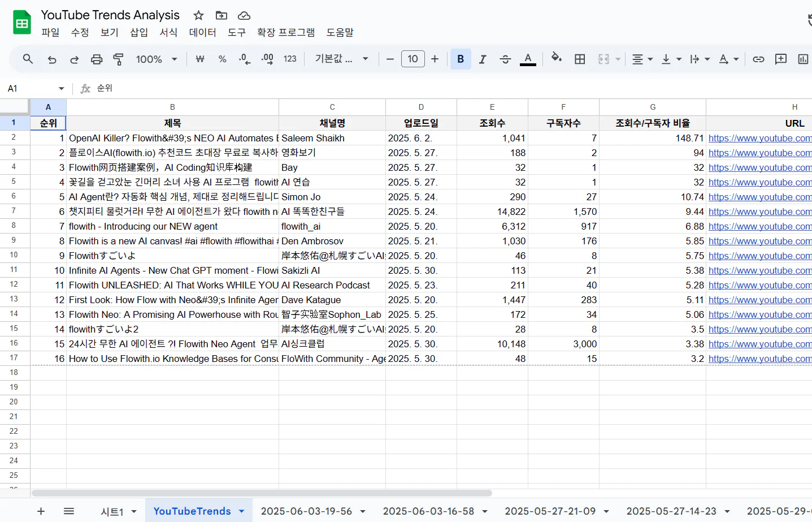Decrease font size with minus button
The height and width of the screenshot is (522, 812).
point(390,59)
